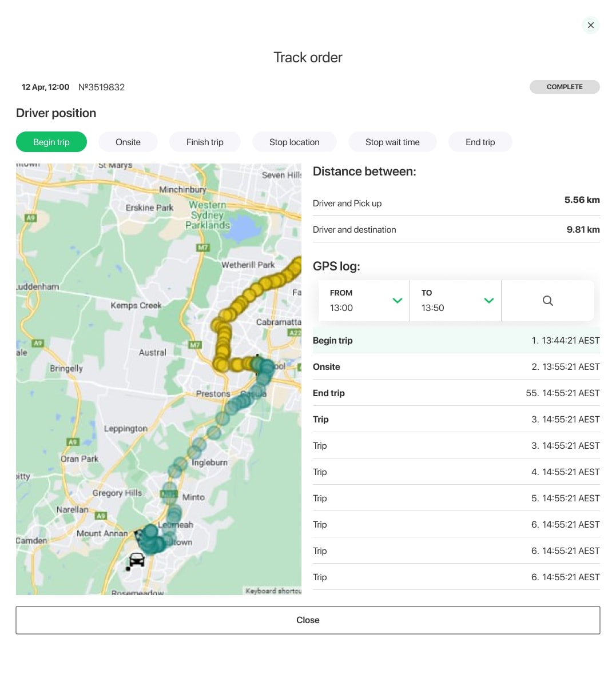Click the black car marker on map
Image resolution: width=616 pixels, height=686 pixels.
pos(137,560)
